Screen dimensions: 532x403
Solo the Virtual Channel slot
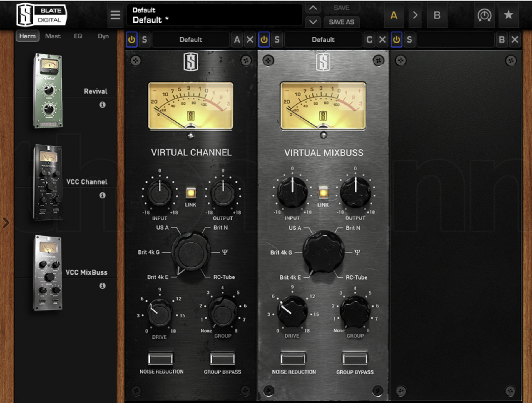145,39
